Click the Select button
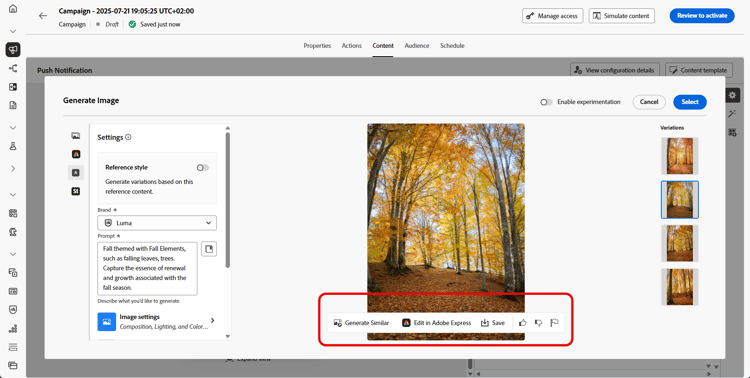Screen dimensions: 750x378 tap(690, 102)
